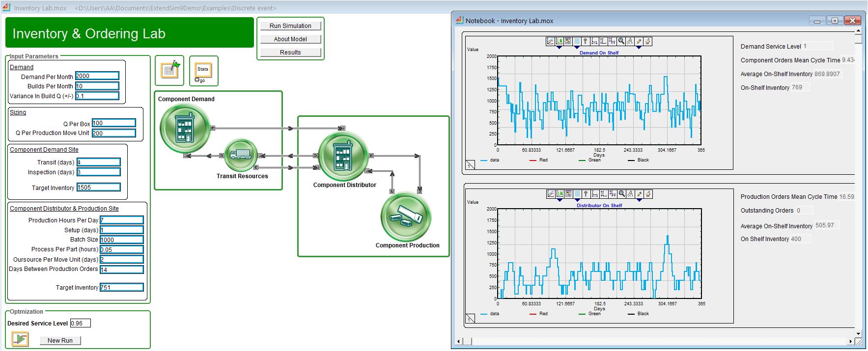
Task: Expand the triangle under grid icon on Distributor plot
Action: click(x=578, y=200)
